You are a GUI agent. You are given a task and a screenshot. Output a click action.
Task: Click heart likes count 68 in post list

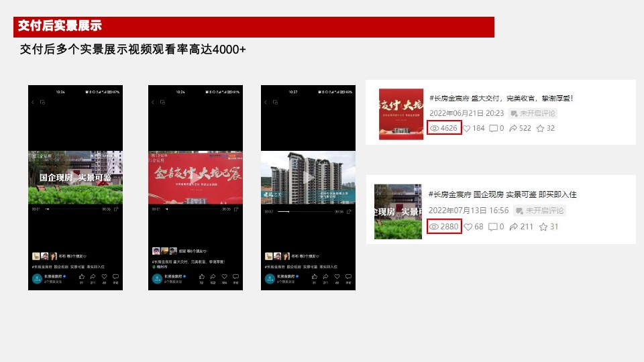pos(474,227)
